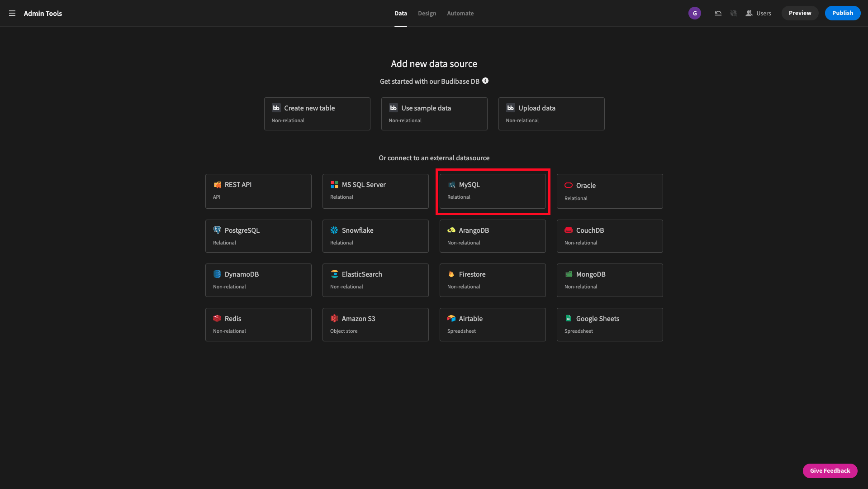Click the REST API icon
868x489 pixels.
217,185
